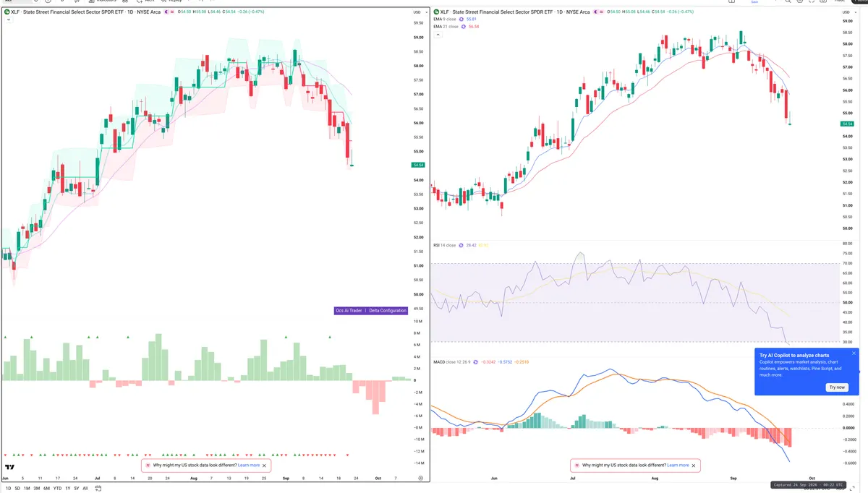Select the 5D time range
The width and height of the screenshot is (868, 493).
(17, 488)
